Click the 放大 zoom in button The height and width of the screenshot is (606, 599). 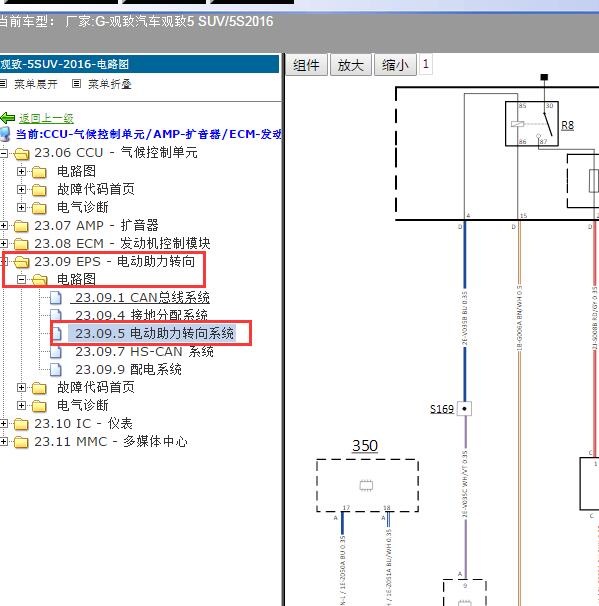[x=351, y=65]
